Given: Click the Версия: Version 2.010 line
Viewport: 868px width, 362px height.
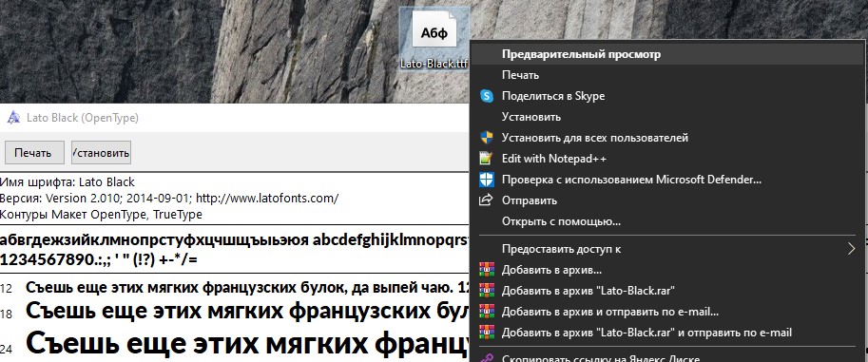Looking at the screenshot, I should [169, 199].
